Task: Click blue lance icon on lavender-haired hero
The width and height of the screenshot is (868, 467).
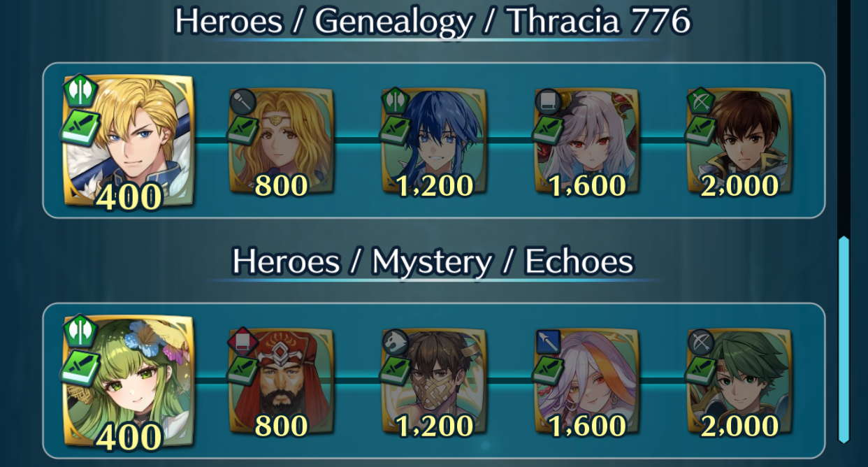Action: click(x=547, y=343)
